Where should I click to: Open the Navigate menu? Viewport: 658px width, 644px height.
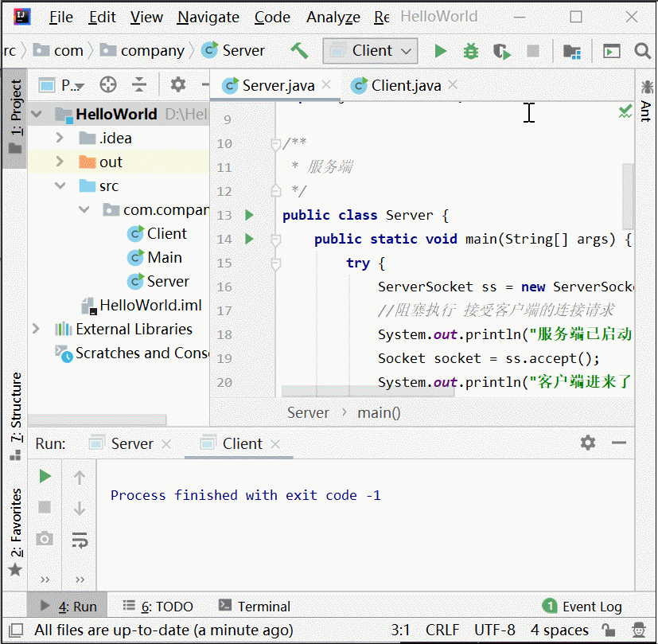[x=208, y=18]
